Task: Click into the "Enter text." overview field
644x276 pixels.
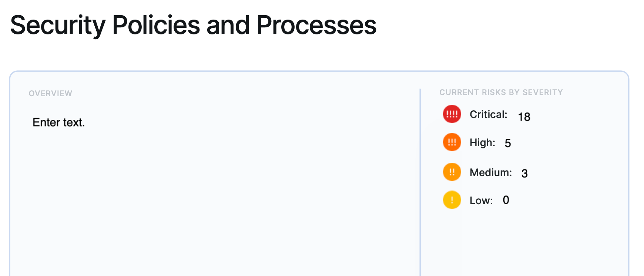Action: (59, 122)
